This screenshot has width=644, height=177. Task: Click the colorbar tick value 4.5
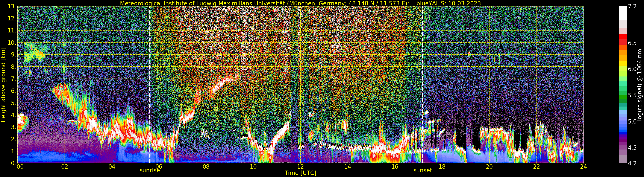pyautogui.click(x=632, y=148)
